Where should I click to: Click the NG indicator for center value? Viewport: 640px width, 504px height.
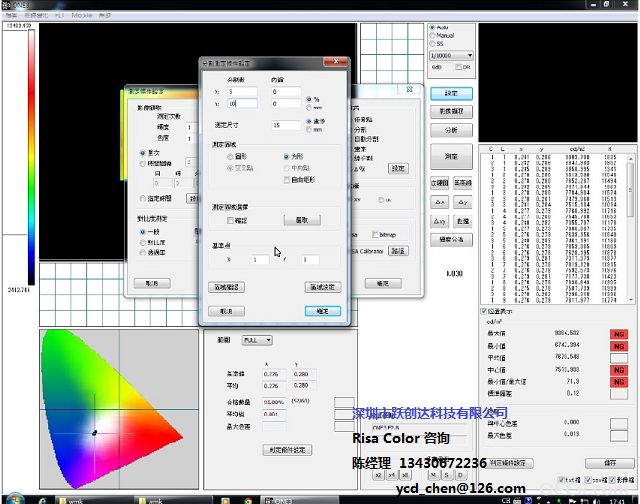click(619, 370)
